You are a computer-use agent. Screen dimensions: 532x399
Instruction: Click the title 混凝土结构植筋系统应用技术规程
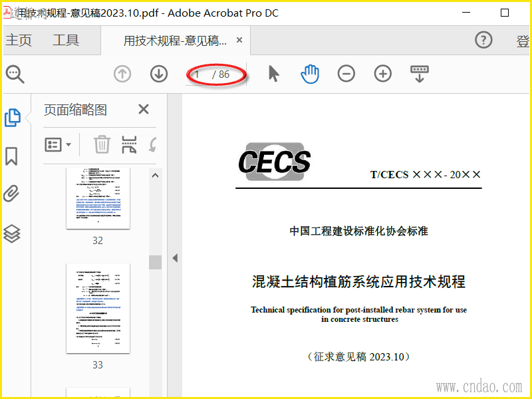(358, 281)
